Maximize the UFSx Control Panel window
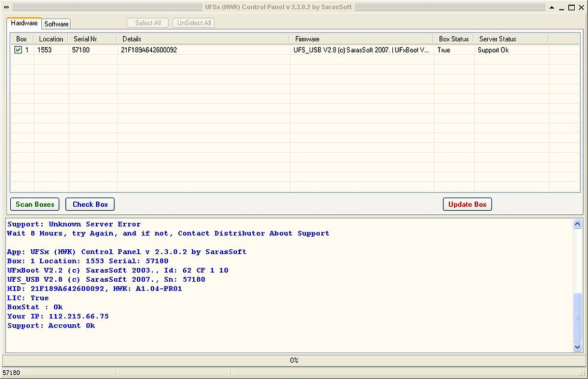Viewport: 588px width, 379px height. point(571,7)
